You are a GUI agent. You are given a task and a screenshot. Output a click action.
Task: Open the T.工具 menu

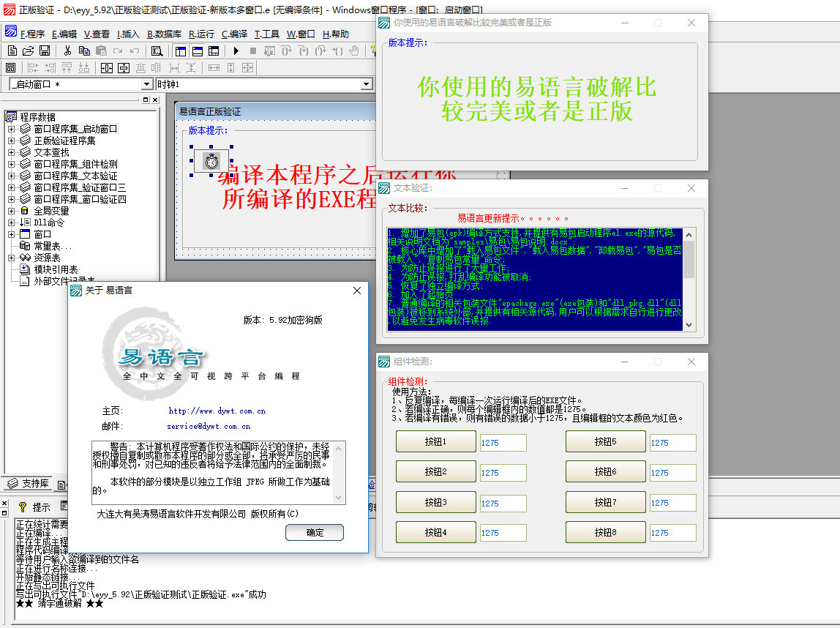tap(267, 34)
